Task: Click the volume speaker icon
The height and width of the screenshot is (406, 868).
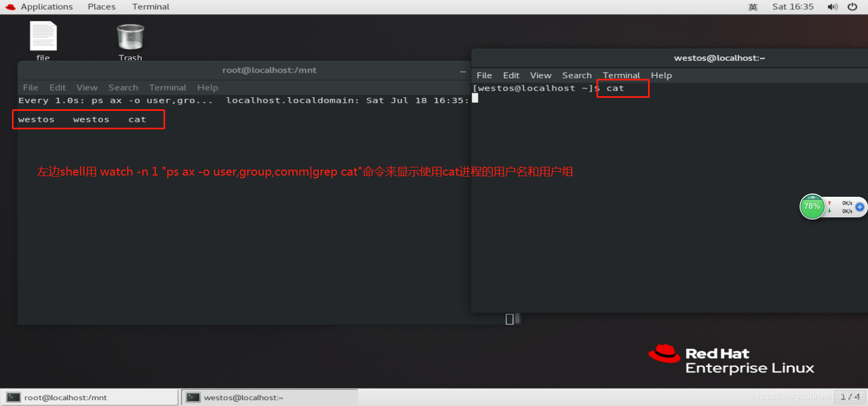Action: point(833,7)
